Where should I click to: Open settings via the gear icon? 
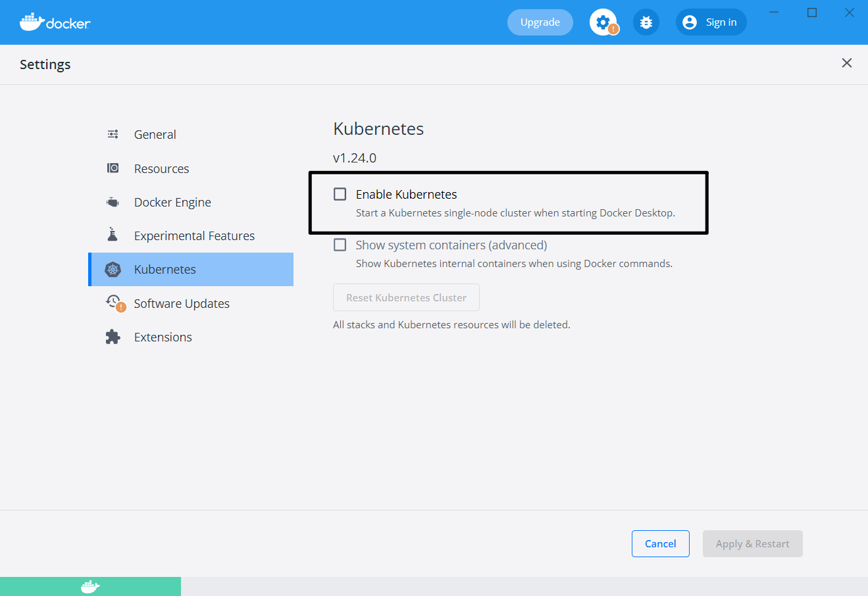click(x=603, y=22)
